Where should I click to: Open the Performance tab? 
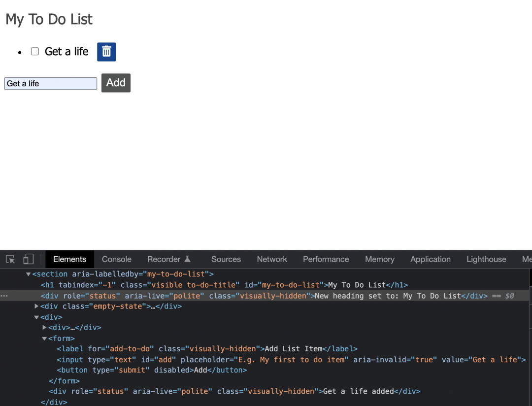(x=326, y=259)
